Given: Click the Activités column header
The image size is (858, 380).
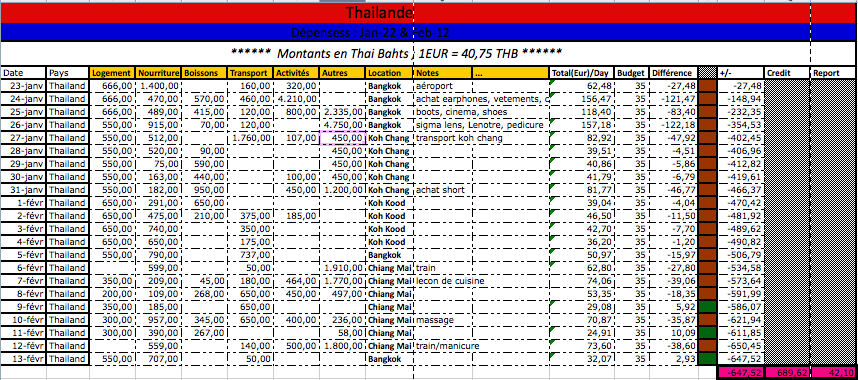Looking at the screenshot, I should coord(296,73).
